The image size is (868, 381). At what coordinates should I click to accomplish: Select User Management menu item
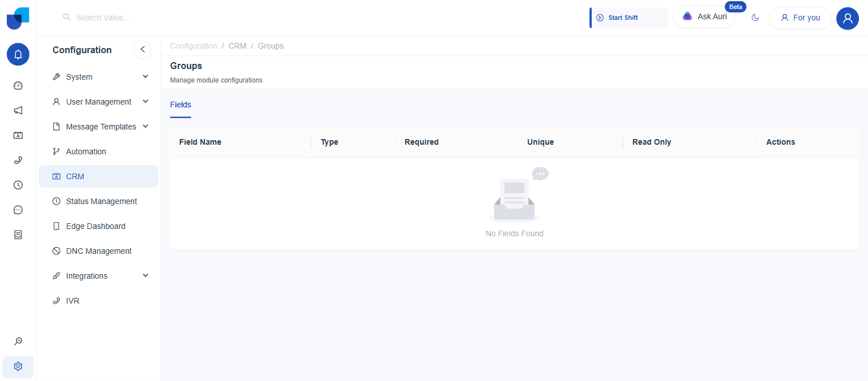pyautogui.click(x=98, y=102)
